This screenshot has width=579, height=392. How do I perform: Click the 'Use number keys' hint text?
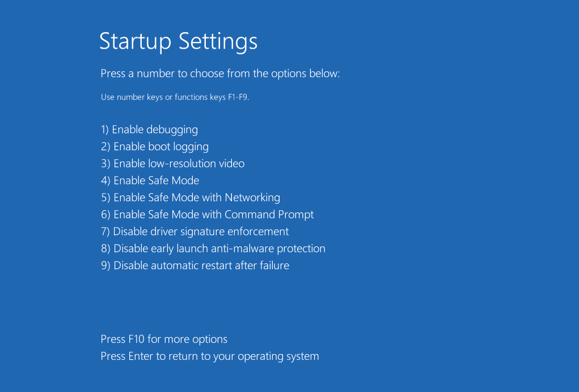pyautogui.click(x=132, y=97)
